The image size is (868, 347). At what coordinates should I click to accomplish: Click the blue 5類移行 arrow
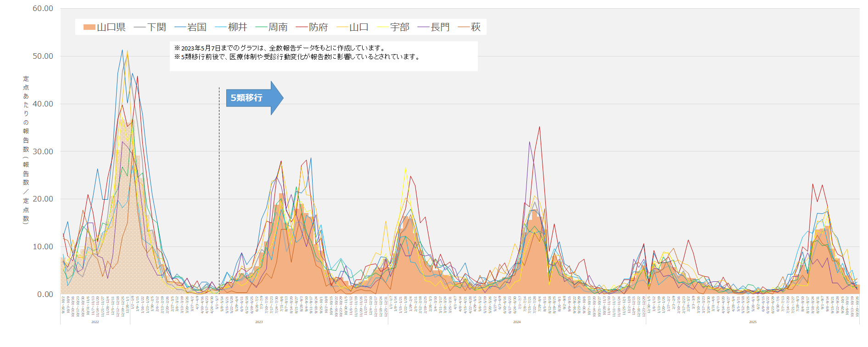(254, 98)
